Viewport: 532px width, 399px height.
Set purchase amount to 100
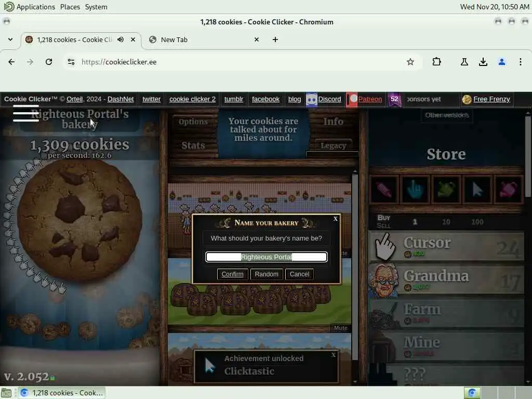point(477,222)
